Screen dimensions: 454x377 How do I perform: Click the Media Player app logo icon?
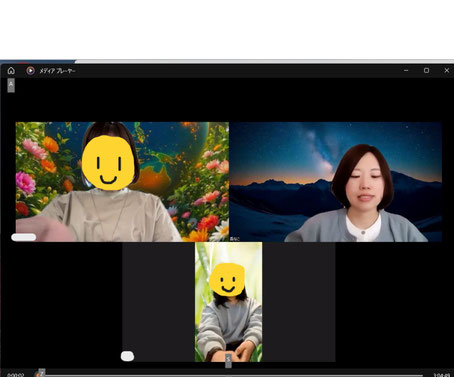(30, 71)
